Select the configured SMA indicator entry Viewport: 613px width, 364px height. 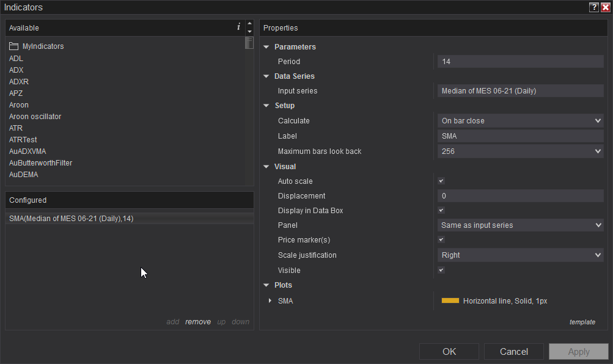[x=72, y=219]
